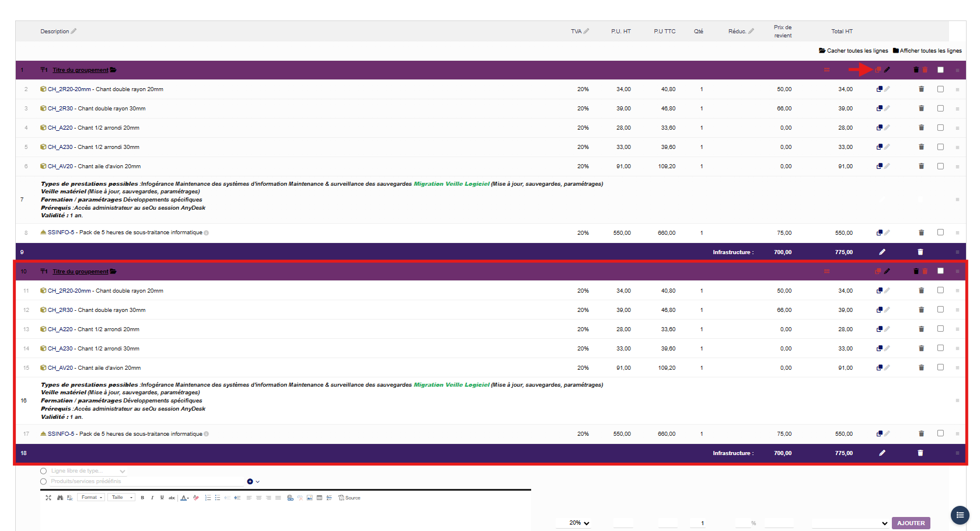Select row 2 CH_2R20-20mm checkbox

click(x=940, y=89)
